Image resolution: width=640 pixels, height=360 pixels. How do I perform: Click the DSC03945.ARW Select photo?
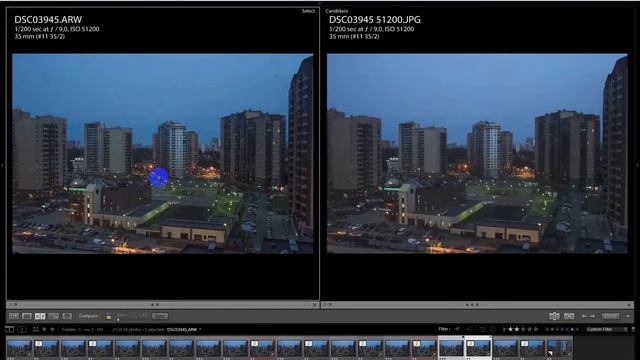(162, 153)
